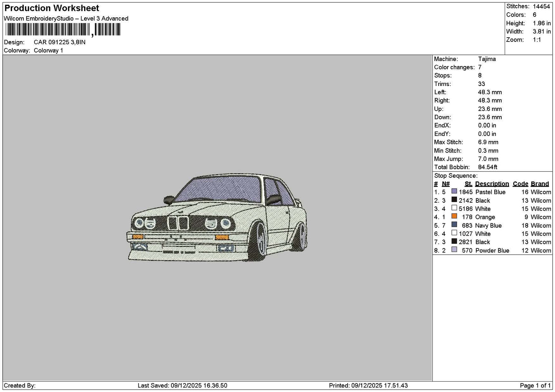
Task: Click the 'N#' column header
Action: pos(446,184)
